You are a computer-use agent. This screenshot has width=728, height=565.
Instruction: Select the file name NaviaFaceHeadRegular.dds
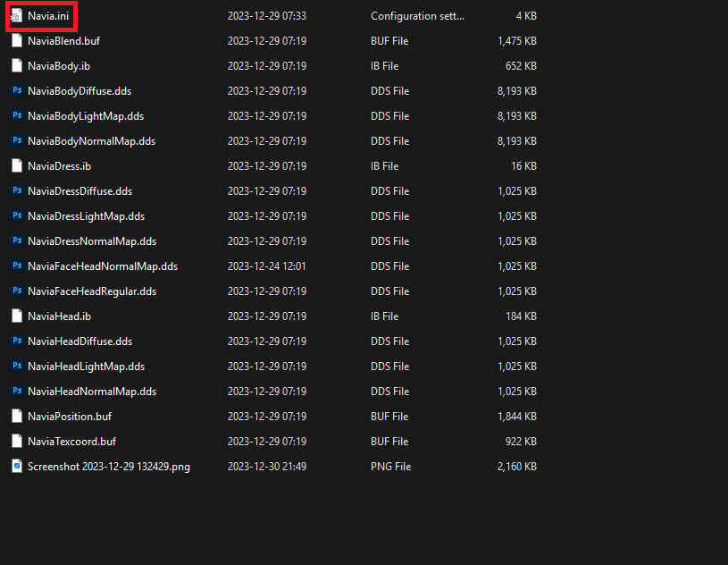pyautogui.click(x=92, y=291)
